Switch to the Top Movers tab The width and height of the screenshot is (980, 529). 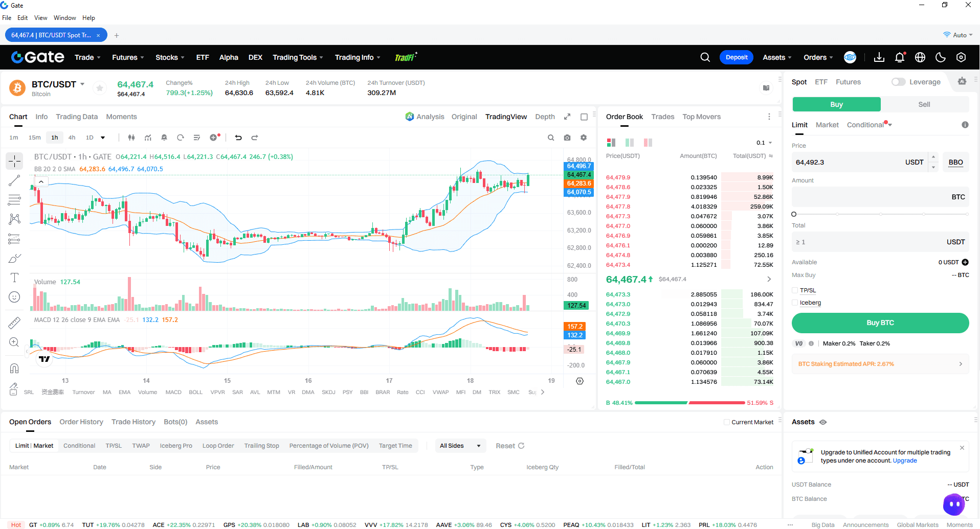(701, 117)
